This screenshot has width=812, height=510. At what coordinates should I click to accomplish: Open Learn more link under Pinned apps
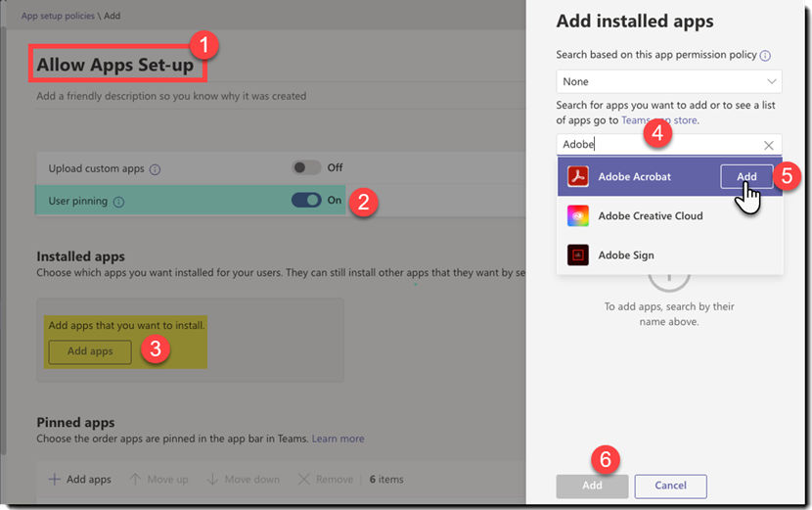tap(338, 439)
